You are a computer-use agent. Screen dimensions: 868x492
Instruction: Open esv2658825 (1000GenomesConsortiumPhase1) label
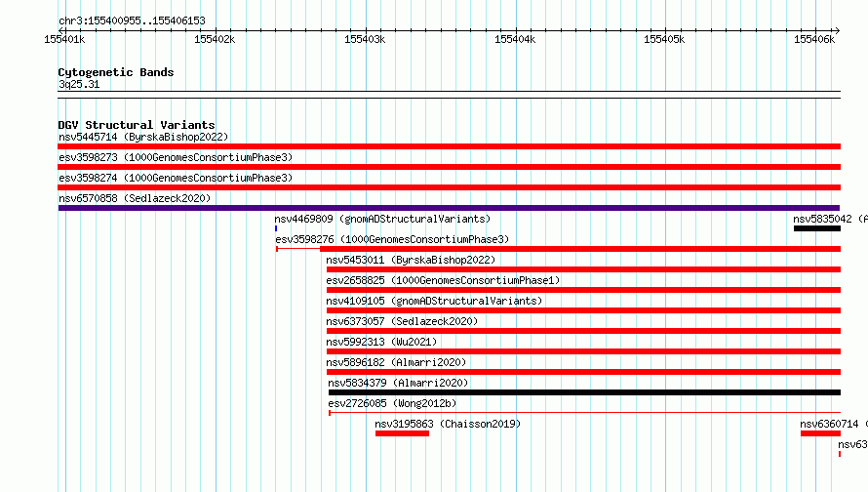coord(443,280)
